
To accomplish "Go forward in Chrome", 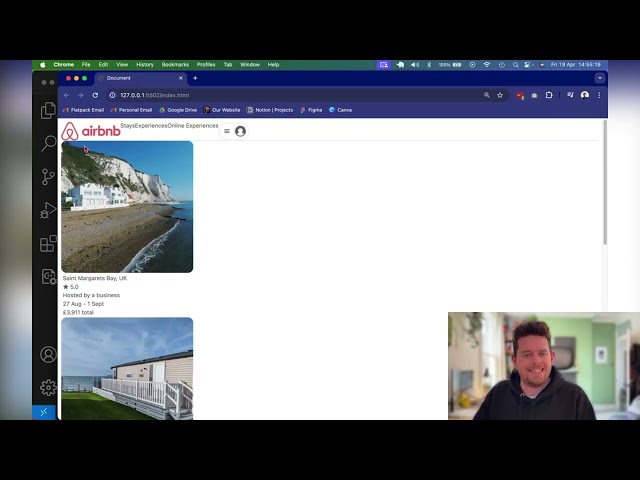I will click(81, 95).
